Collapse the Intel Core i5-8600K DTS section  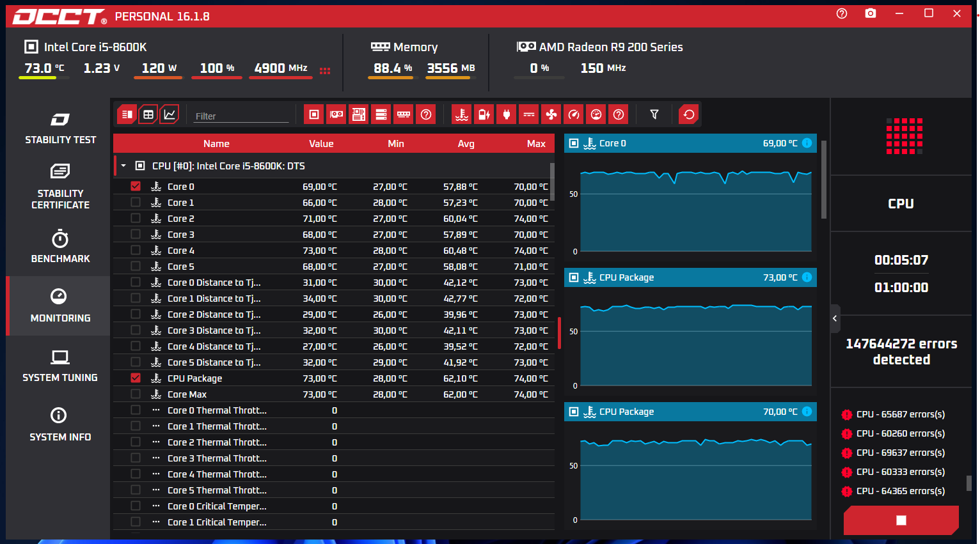click(x=123, y=166)
